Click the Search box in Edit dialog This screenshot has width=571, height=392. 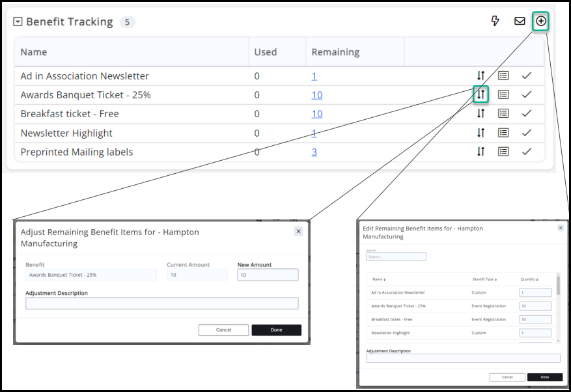coord(396,257)
